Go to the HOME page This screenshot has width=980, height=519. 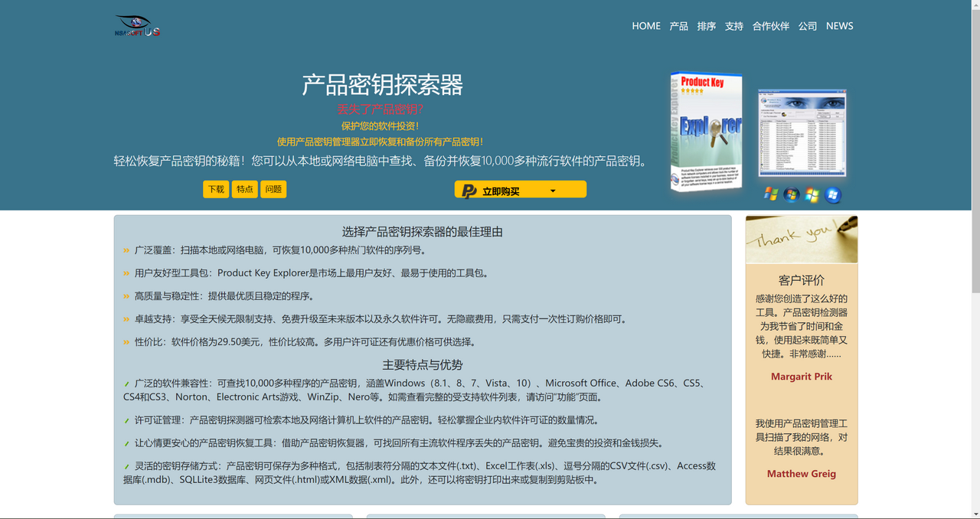pos(645,26)
